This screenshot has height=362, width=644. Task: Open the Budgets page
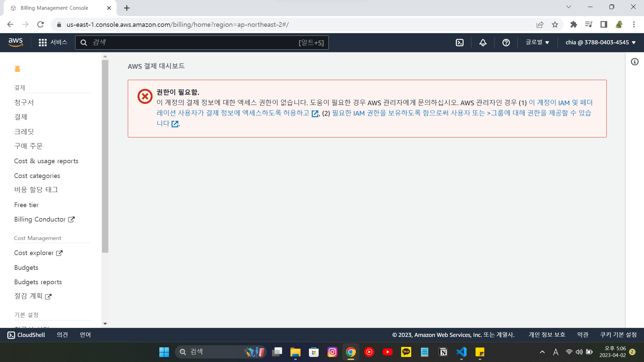click(26, 267)
